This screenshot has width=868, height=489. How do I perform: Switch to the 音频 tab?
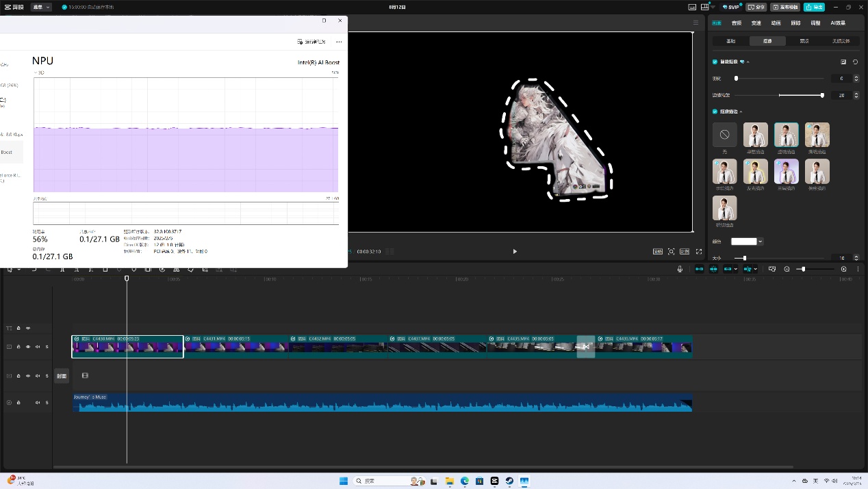coord(736,23)
